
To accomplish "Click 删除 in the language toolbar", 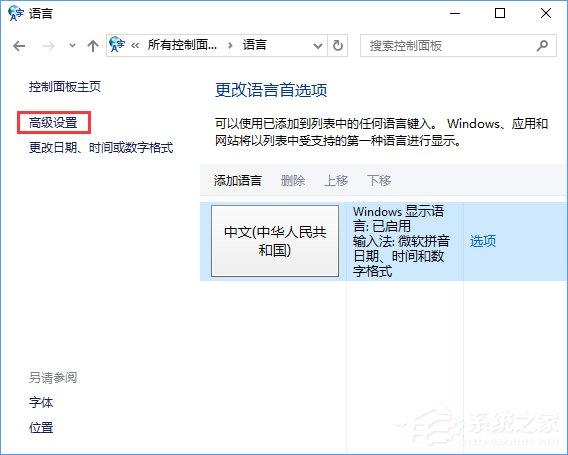I will [x=293, y=180].
